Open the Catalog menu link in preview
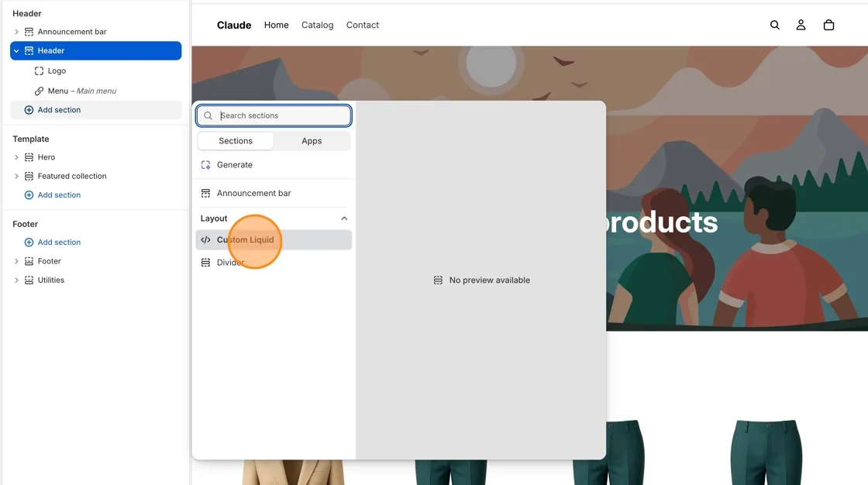This screenshot has width=868, height=485. coord(317,25)
